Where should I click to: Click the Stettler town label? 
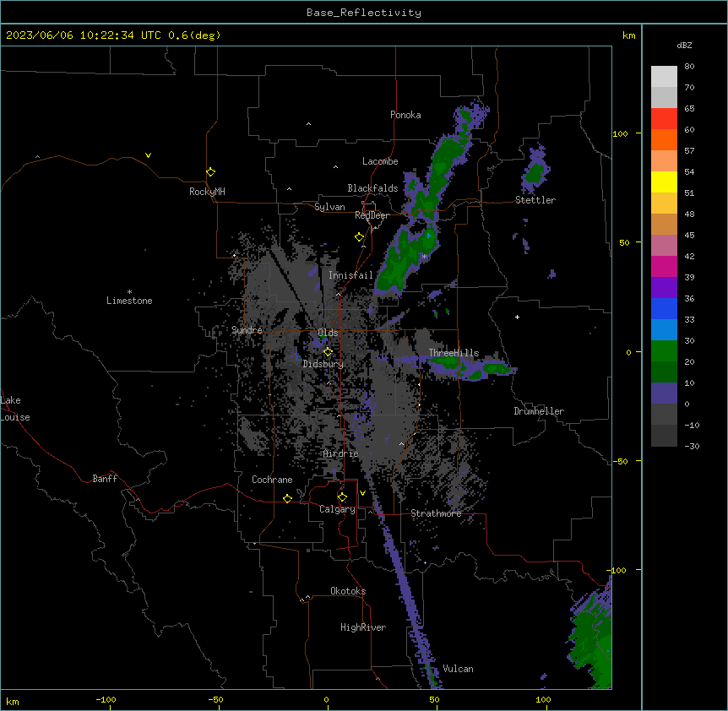(535, 200)
